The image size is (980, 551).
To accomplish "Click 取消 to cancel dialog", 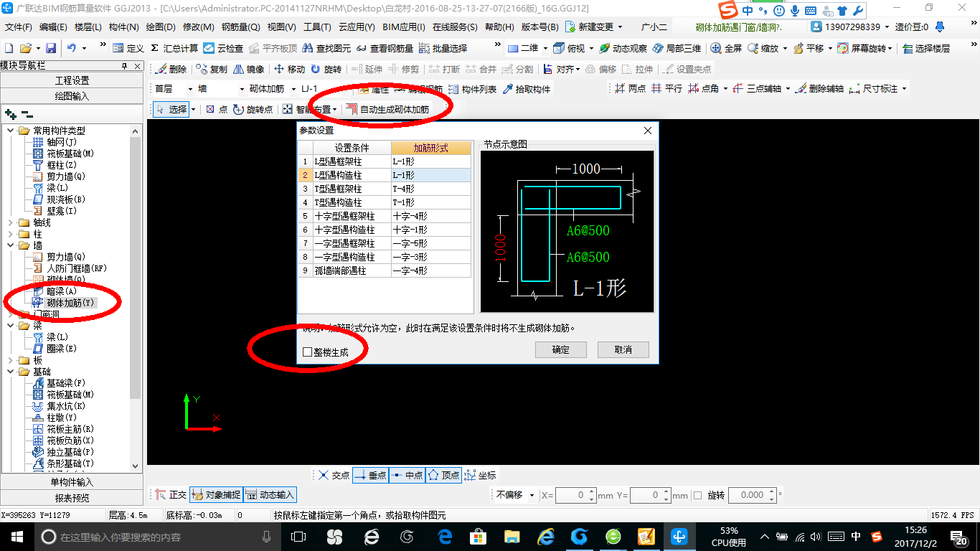I will [x=623, y=349].
